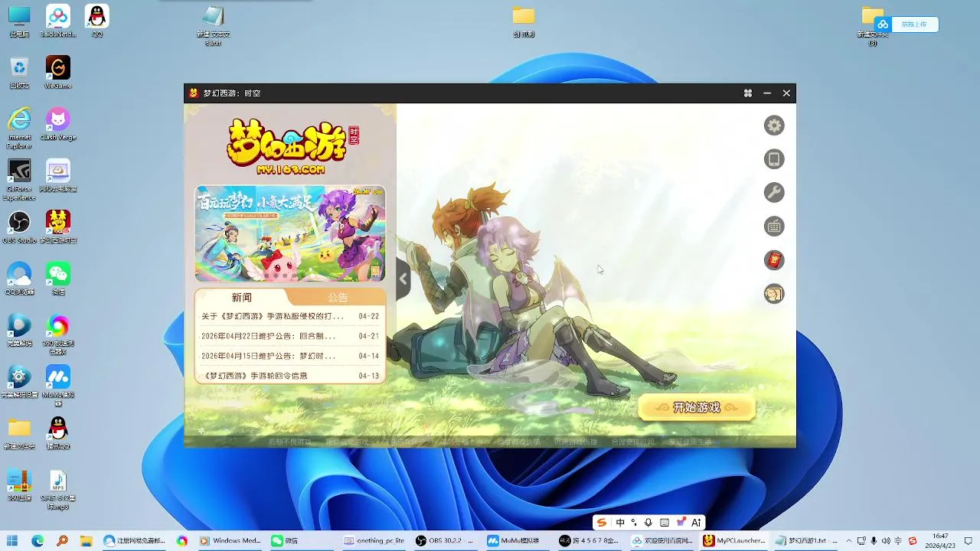Open the repair wrench tool icon
The height and width of the screenshot is (551, 980).
click(x=774, y=193)
